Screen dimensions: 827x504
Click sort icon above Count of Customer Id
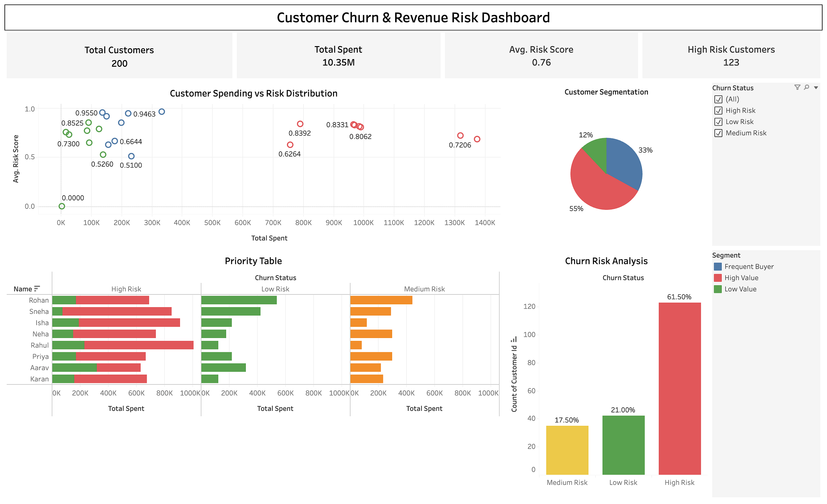pyautogui.click(x=514, y=339)
